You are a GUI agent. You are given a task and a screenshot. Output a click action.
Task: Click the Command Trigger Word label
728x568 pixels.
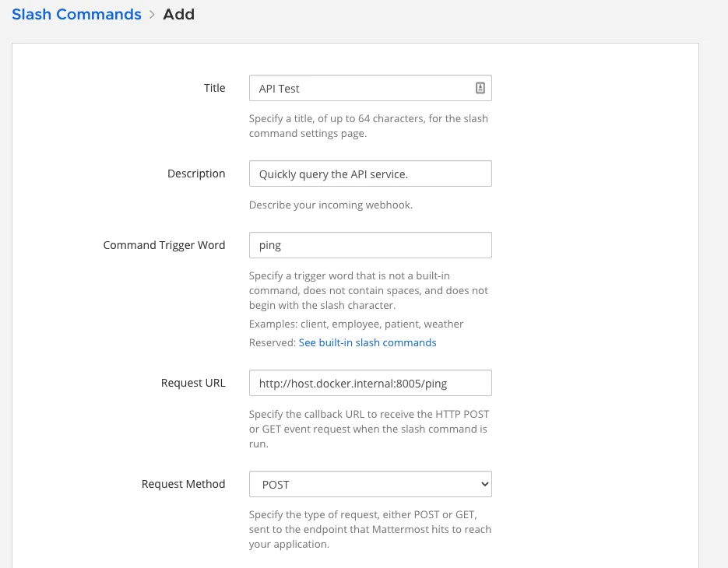(x=164, y=245)
